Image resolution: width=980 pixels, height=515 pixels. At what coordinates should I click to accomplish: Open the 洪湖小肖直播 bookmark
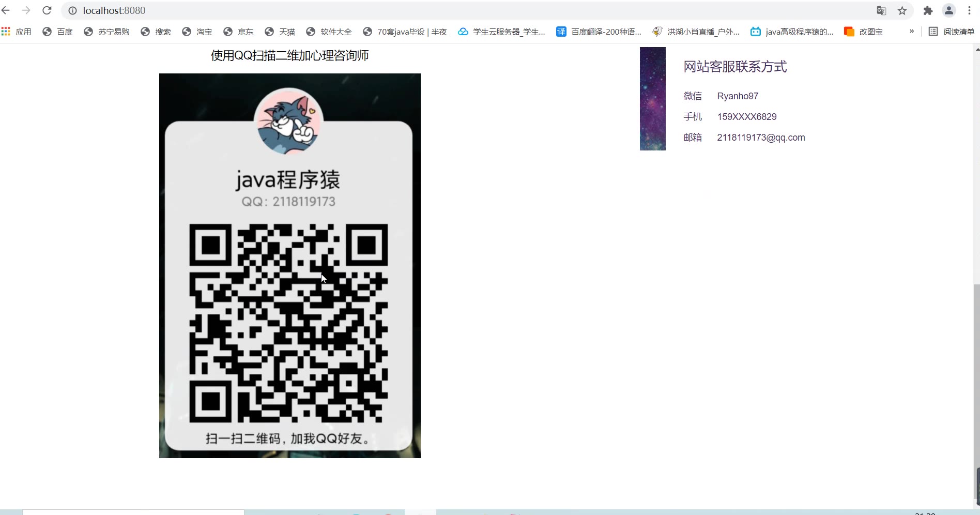point(696,32)
